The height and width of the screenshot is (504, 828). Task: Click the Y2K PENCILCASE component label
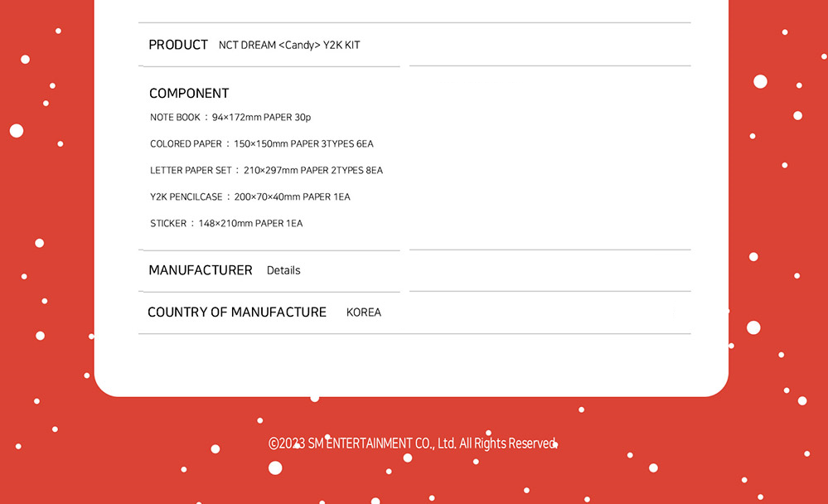tap(186, 197)
